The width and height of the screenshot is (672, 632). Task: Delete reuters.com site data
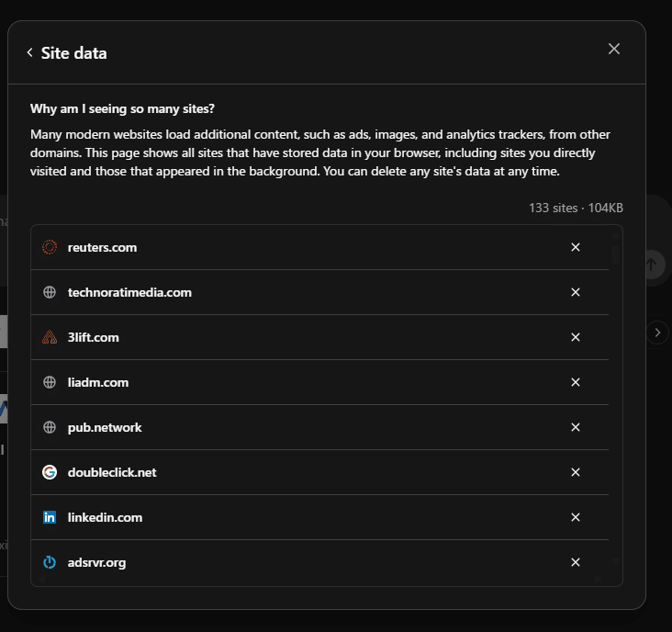(575, 247)
